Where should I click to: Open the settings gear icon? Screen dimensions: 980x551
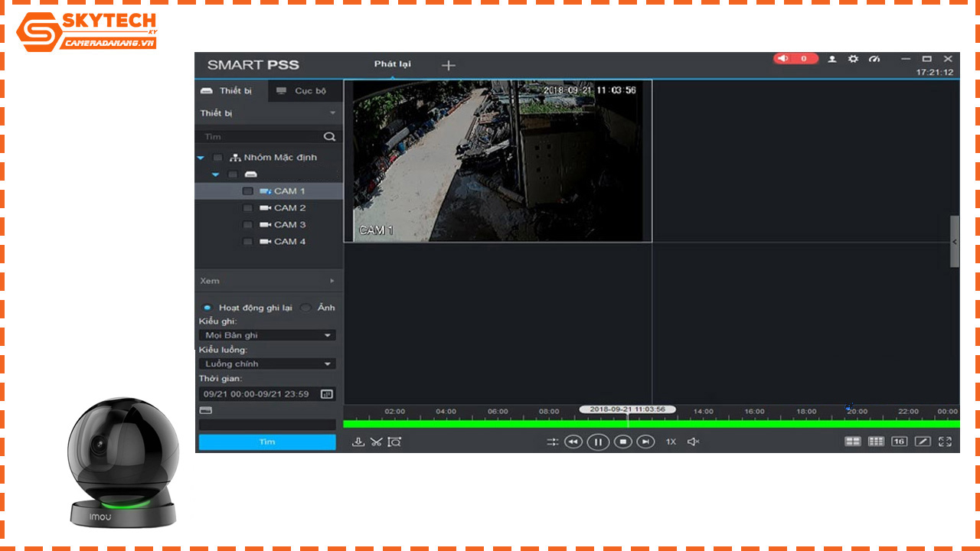point(853,59)
